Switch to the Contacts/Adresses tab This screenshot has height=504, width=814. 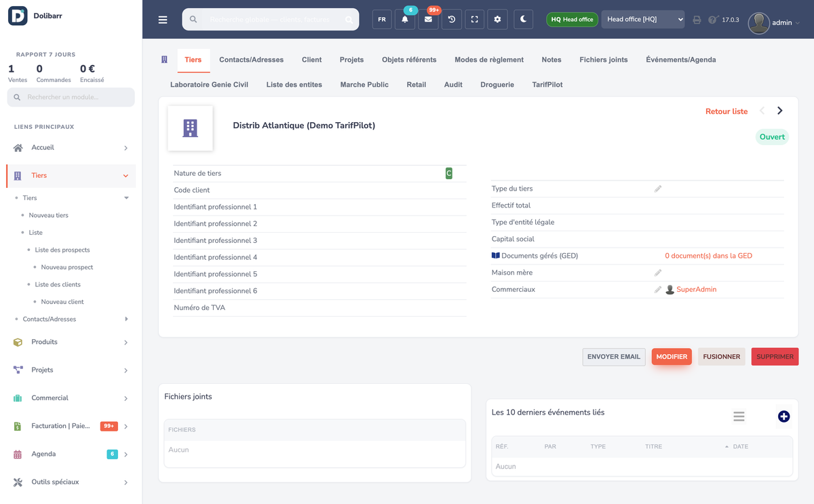coord(252,60)
